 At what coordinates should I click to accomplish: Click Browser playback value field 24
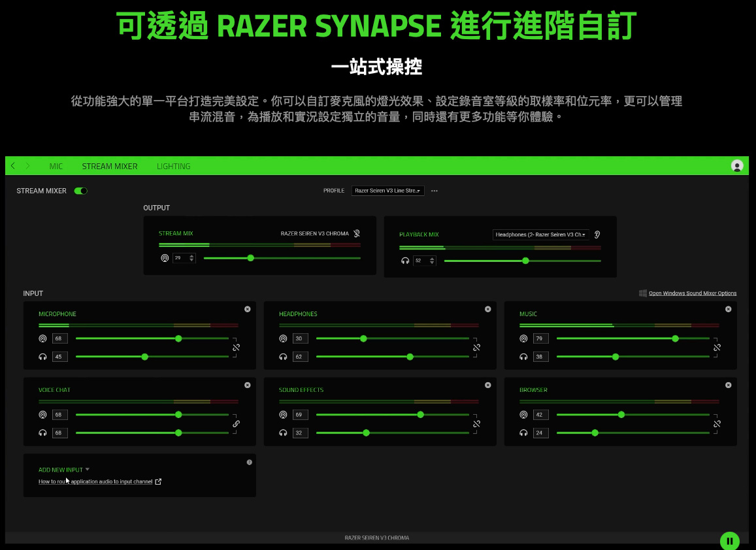(540, 433)
